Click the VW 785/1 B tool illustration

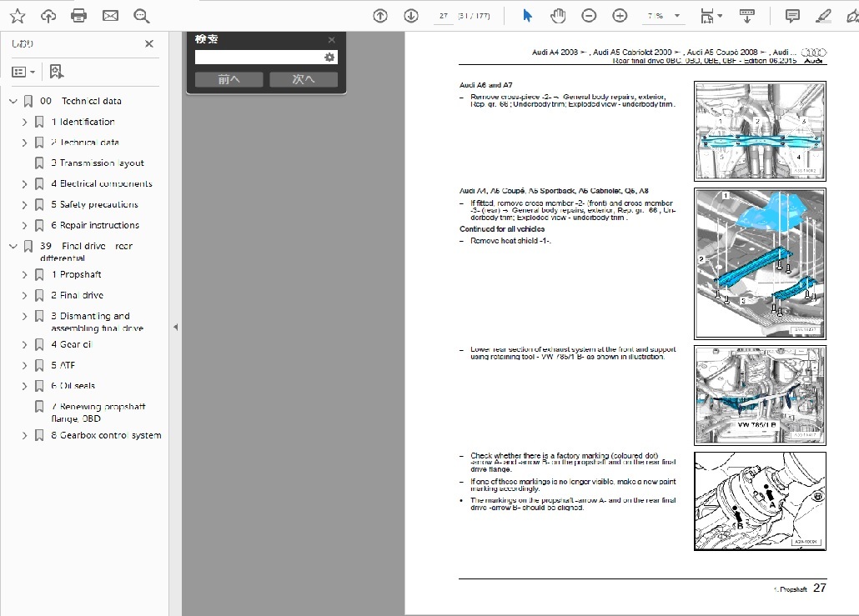[x=760, y=395]
